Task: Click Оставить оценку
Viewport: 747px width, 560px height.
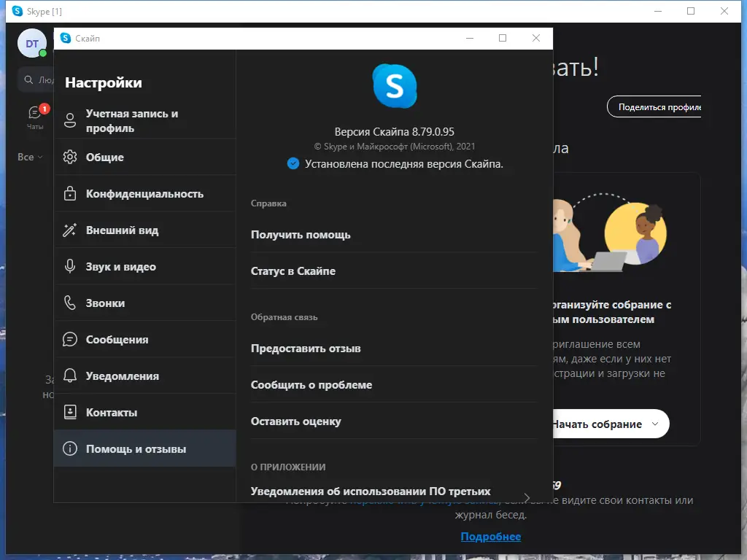Action: point(296,421)
